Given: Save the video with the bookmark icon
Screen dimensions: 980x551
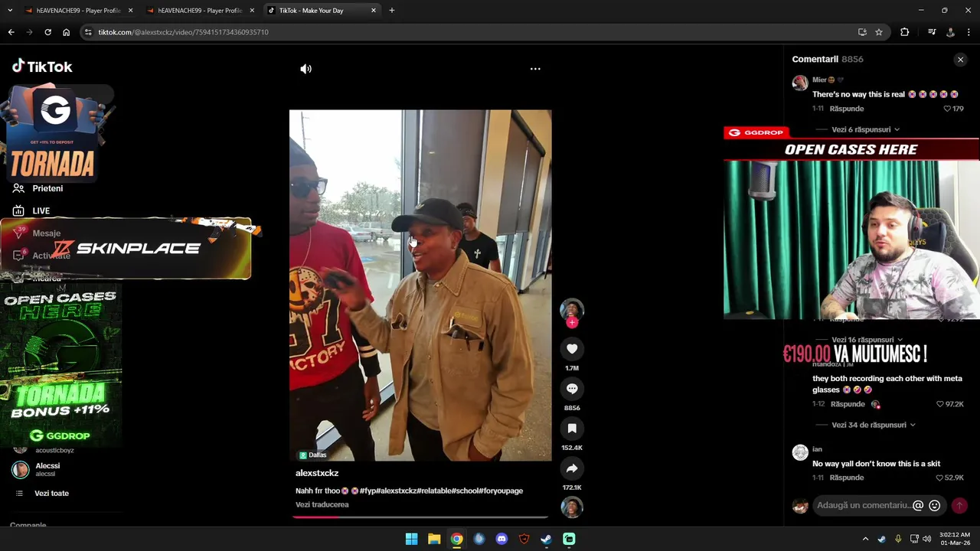Looking at the screenshot, I should coord(572,429).
